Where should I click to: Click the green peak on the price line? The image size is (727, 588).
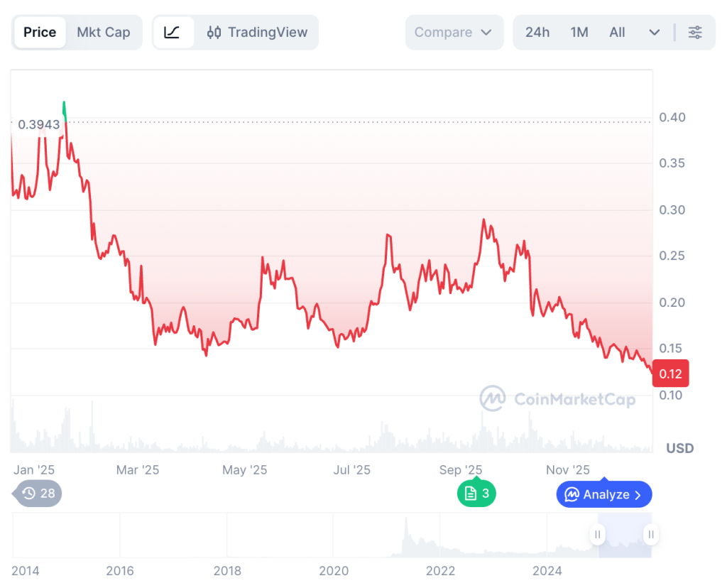tap(64, 109)
